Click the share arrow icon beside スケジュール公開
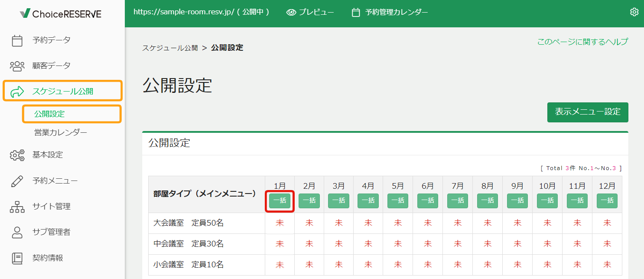Viewport: 644px width, 279px height. pyautogui.click(x=17, y=92)
